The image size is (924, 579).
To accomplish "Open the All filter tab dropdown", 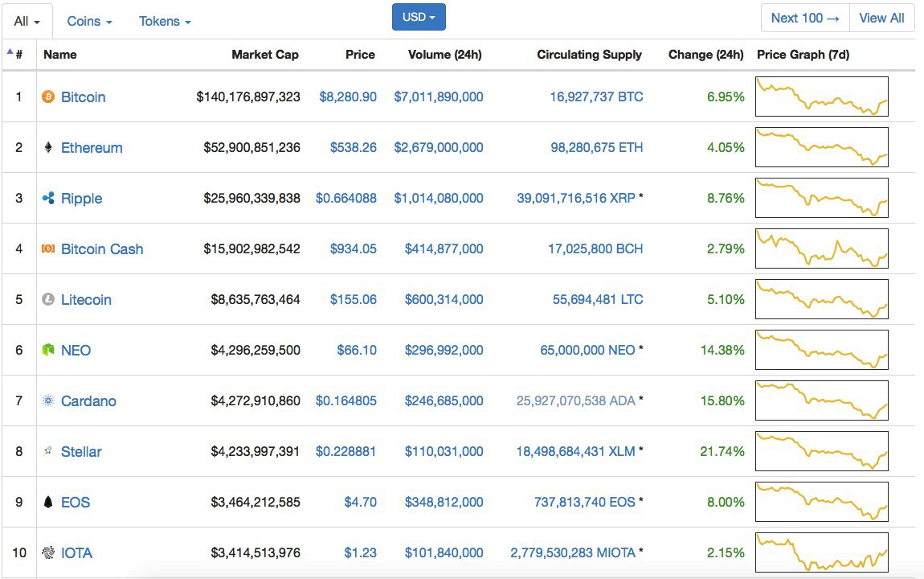I will pyautogui.click(x=27, y=22).
